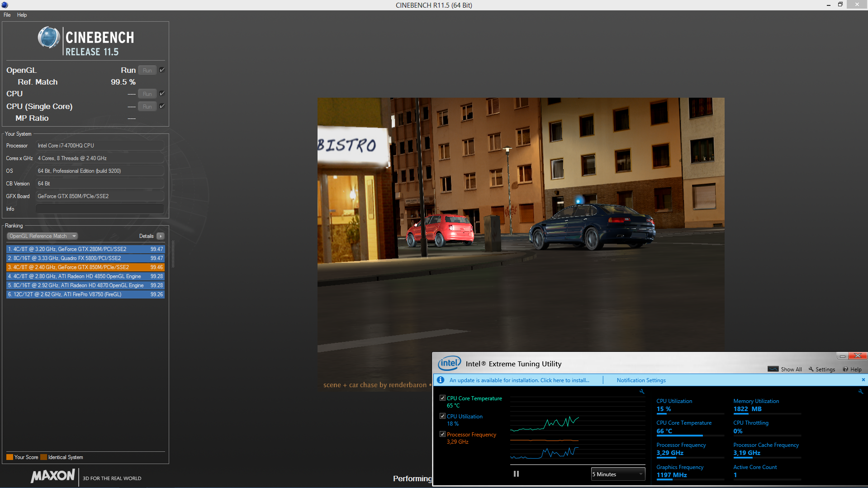The image size is (868, 488).
Task: Uncheck CPU Utilization graph checkbox
Action: 442,416
